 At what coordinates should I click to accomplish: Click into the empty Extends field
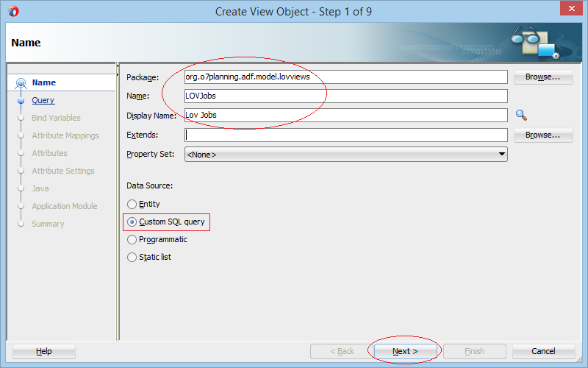(x=345, y=135)
